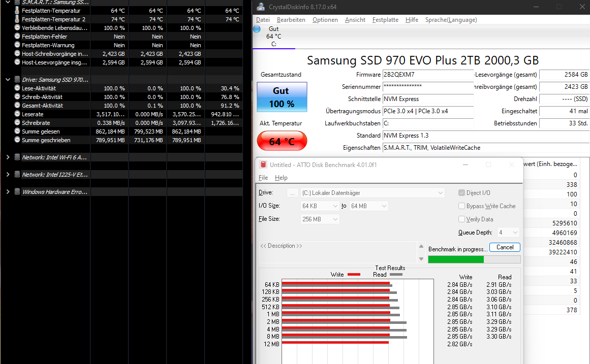Viewport: 590px width, 364px height.
Task: Cancel the running ATTO benchmark
Action: pyautogui.click(x=505, y=247)
